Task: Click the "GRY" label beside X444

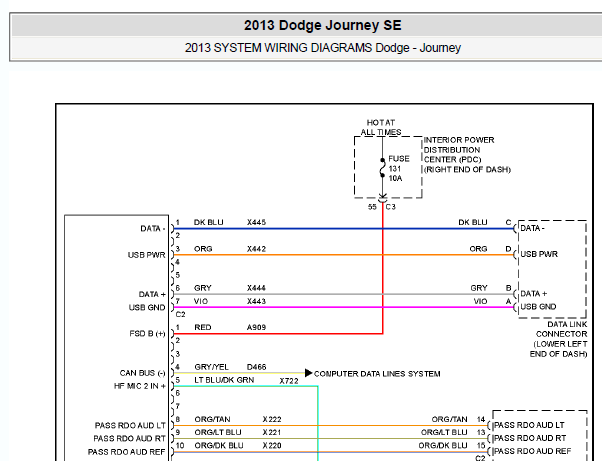Action: tap(203, 288)
